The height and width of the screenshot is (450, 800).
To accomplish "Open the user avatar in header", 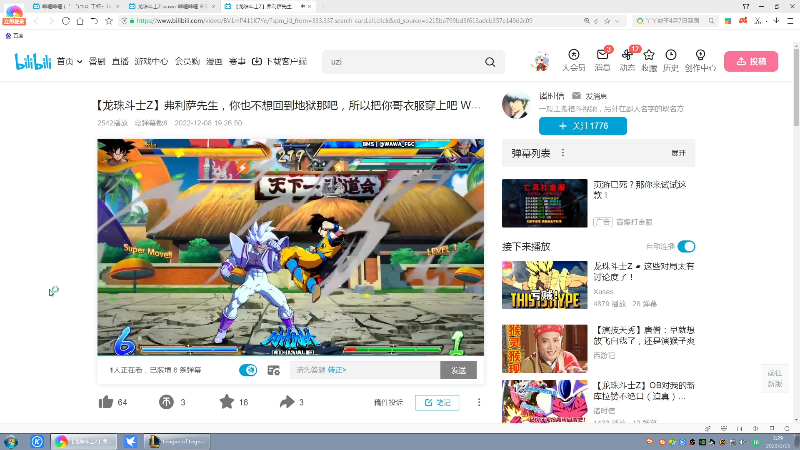I will [540, 61].
